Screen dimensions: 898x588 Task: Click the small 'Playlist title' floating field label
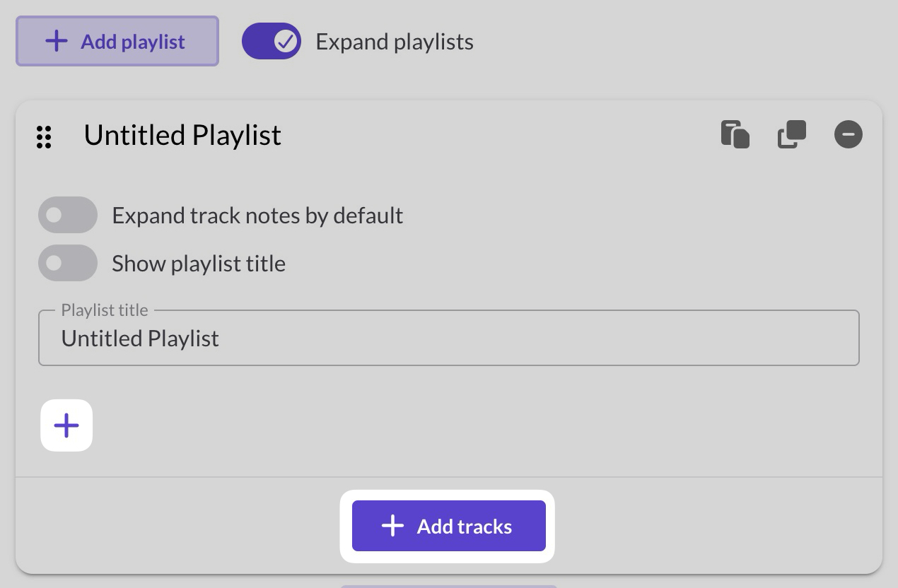105,310
